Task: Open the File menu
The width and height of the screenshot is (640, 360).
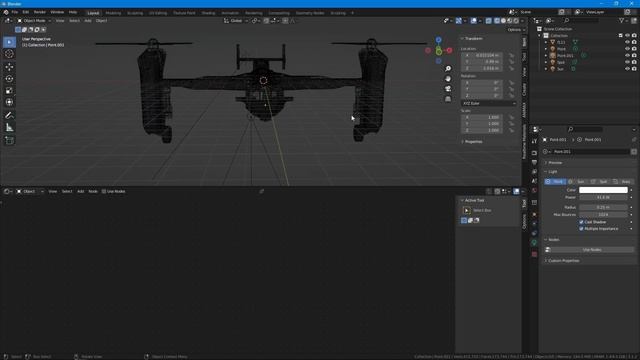Action: (x=15, y=12)
